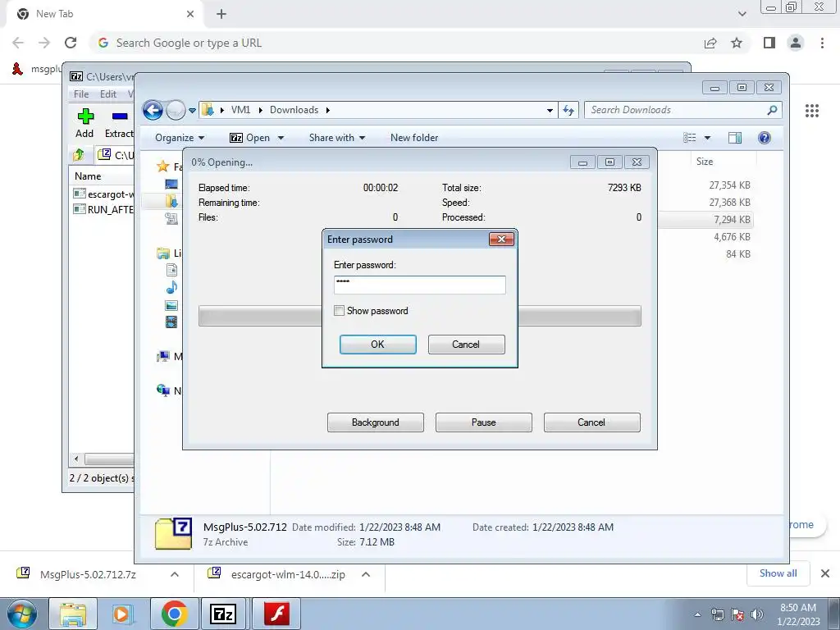Cancel the Enter password dialog
Viewport: 840px width, 630px height.
click(x=466, y=345)
